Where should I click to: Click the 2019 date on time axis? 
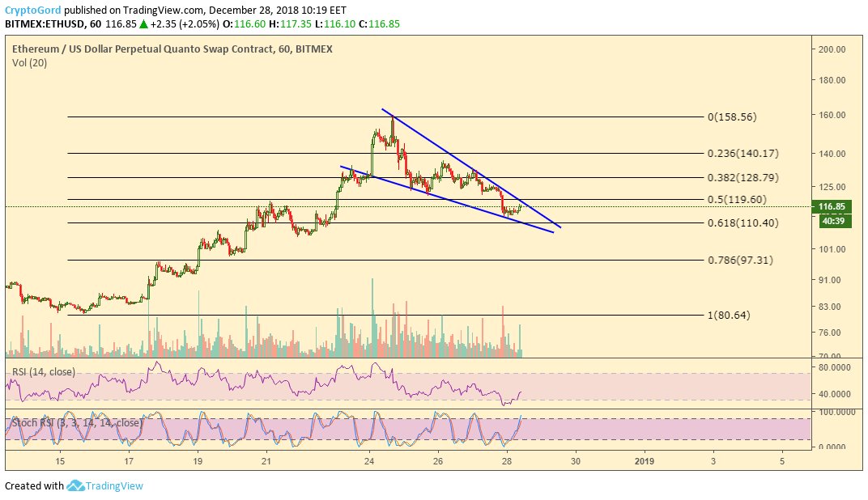point(645,460)
